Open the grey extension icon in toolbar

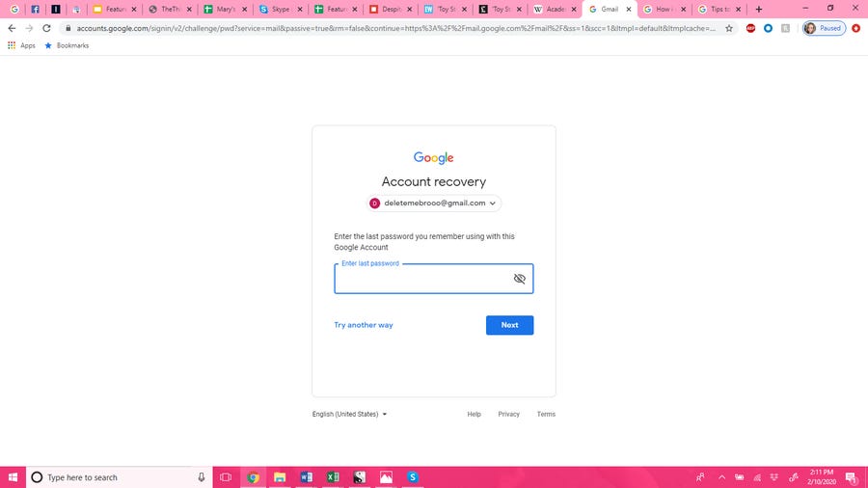point(785,28)
